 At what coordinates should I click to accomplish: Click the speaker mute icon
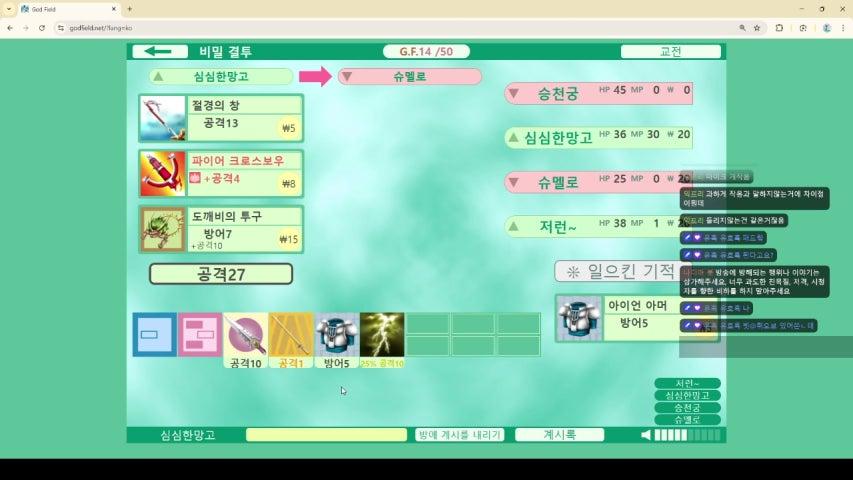[645, 435]
